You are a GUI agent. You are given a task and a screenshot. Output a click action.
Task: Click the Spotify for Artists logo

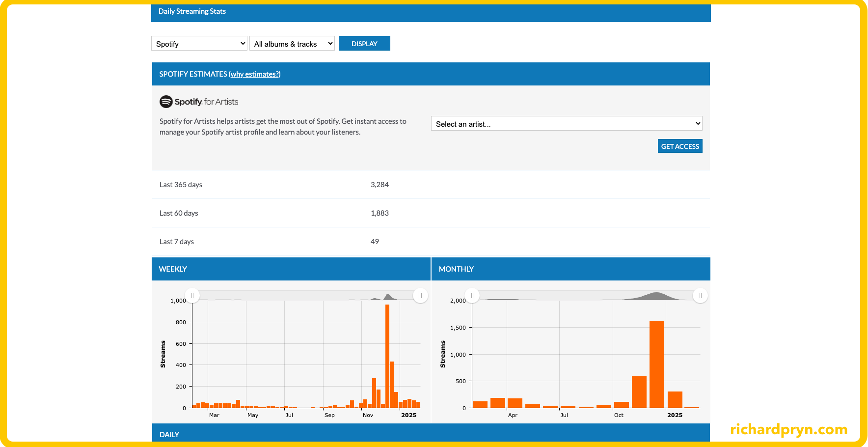(x=199, y=102)
